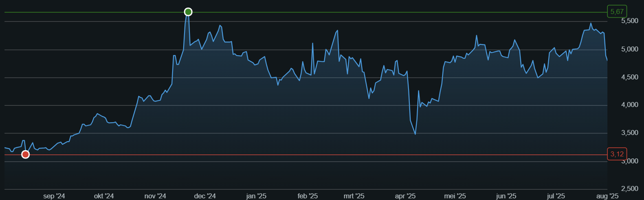This screenshot has height=200, width=644.
Task: Click the apr '25 axis label
Action: (x=405, y=196)
